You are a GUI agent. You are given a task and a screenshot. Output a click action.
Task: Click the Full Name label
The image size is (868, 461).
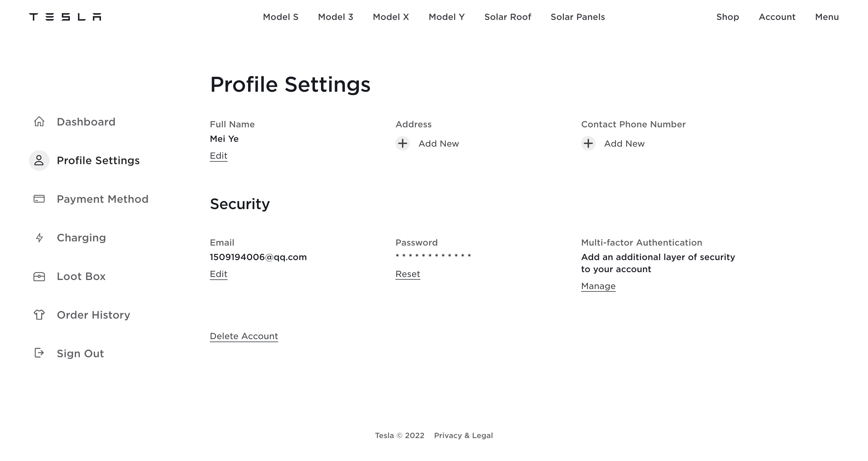pos(232,124)
